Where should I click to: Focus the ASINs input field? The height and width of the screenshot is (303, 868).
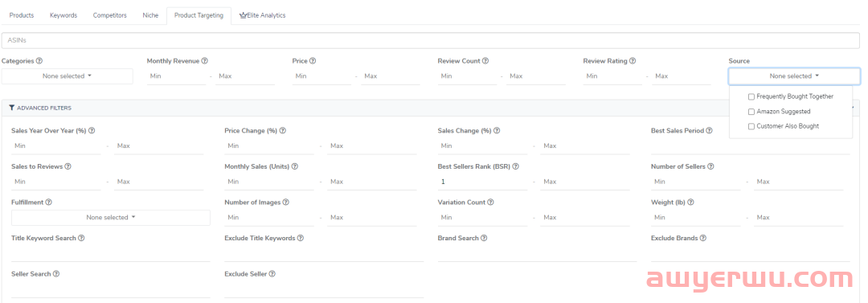point(431,40)
